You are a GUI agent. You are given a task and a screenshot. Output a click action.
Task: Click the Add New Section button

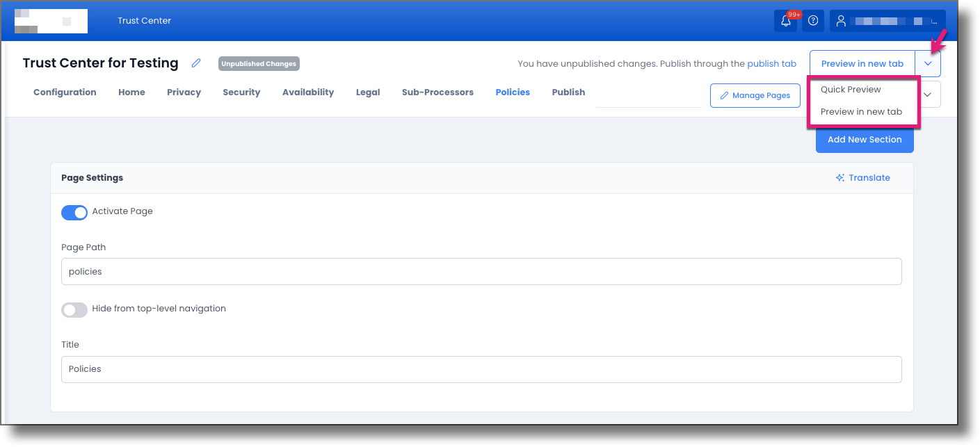coord(865,140)
